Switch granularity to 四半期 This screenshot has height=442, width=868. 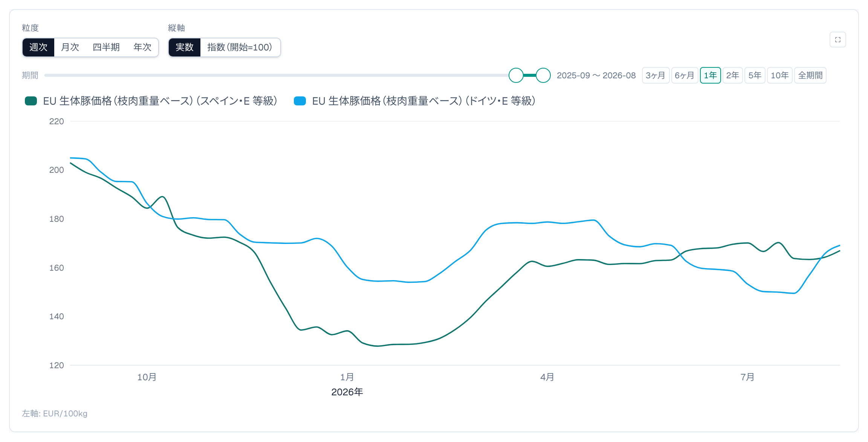click(106, 47)
